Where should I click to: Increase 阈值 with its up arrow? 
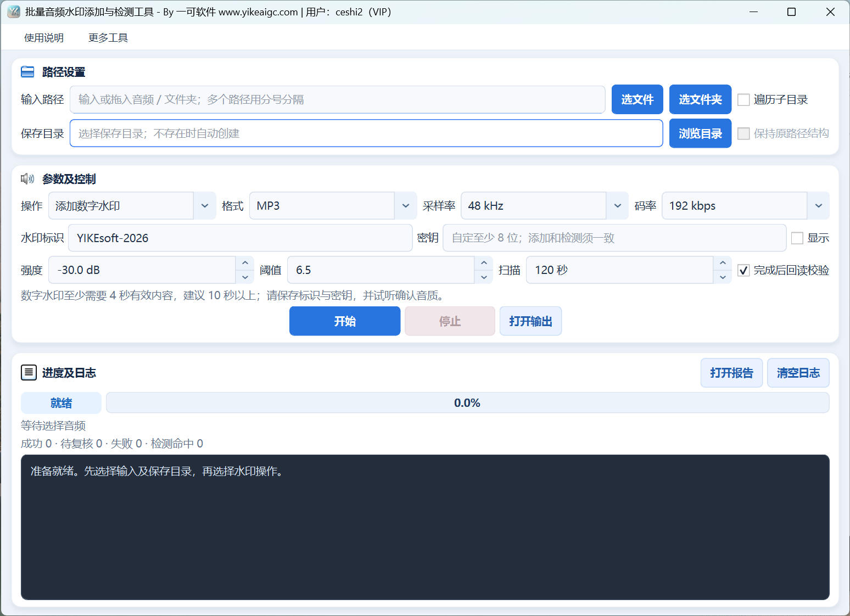pos(484,263)
